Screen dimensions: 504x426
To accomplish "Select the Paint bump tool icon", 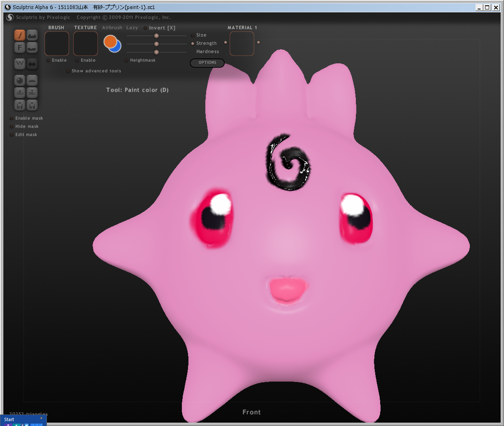I will pos(32,35).
